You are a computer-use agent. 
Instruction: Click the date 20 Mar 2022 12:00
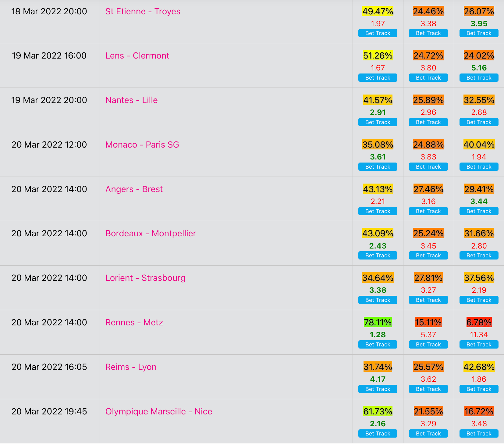pyautogui.click(x=49, y=145)
